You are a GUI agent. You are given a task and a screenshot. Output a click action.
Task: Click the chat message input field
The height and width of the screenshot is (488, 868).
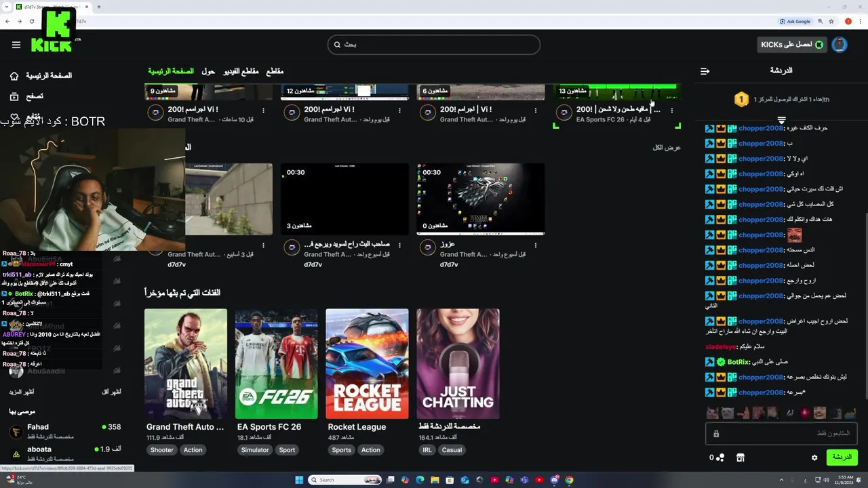coord(781,433)
